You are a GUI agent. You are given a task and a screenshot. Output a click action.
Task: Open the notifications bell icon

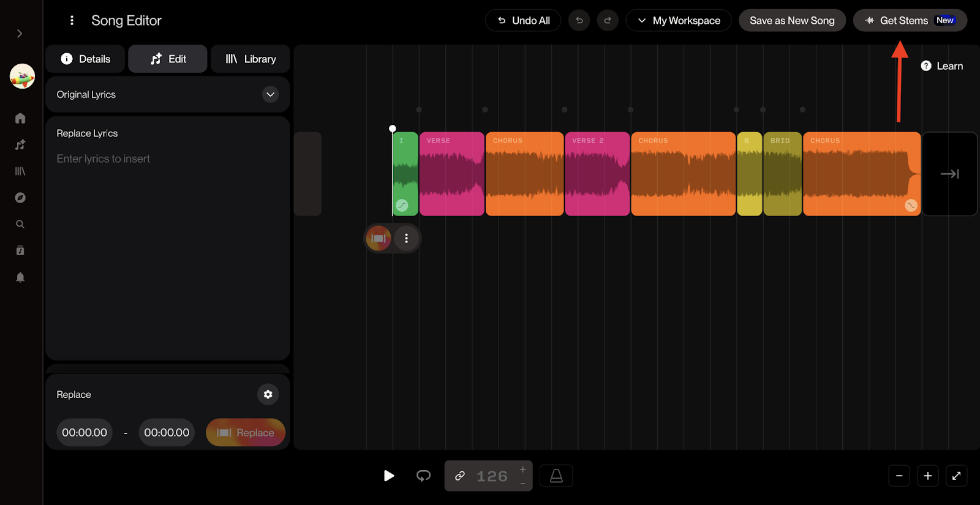pos(20,277)
